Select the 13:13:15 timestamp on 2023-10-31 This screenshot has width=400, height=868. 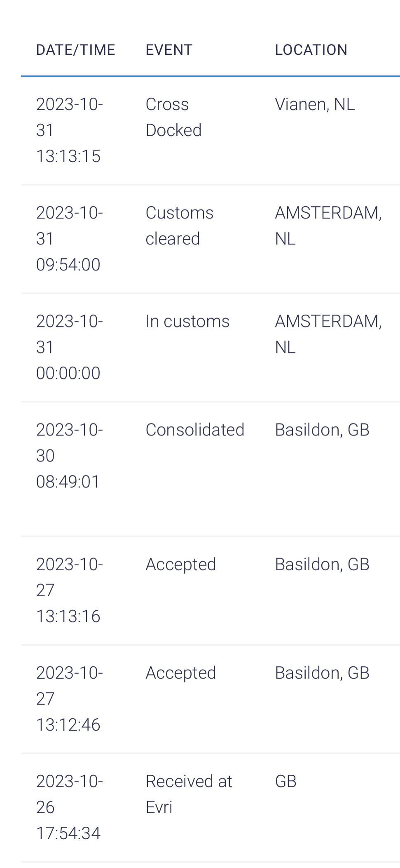(69, 130)
